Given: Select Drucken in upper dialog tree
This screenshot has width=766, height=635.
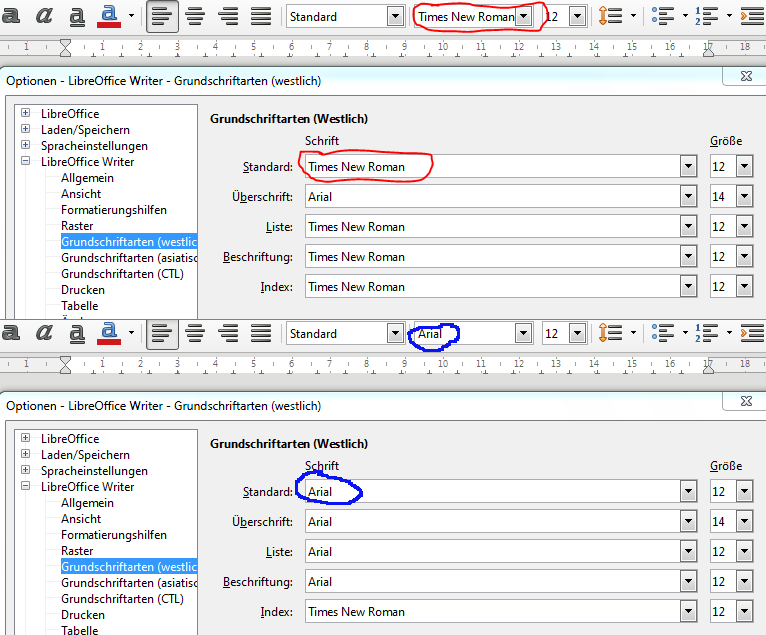Looking at the screenshot, I should 83,290.
